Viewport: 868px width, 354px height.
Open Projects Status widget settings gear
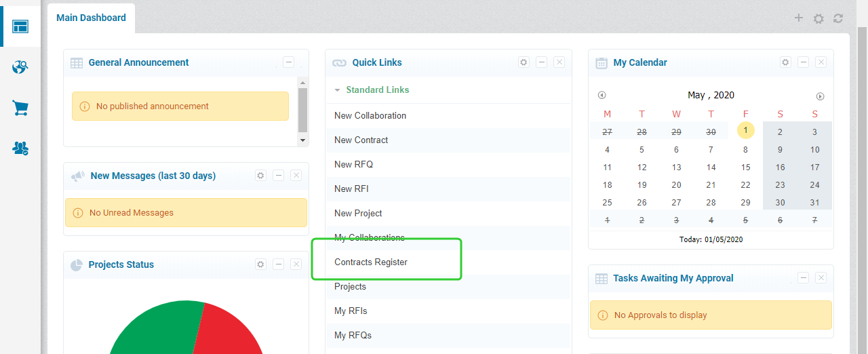(260, 264)
